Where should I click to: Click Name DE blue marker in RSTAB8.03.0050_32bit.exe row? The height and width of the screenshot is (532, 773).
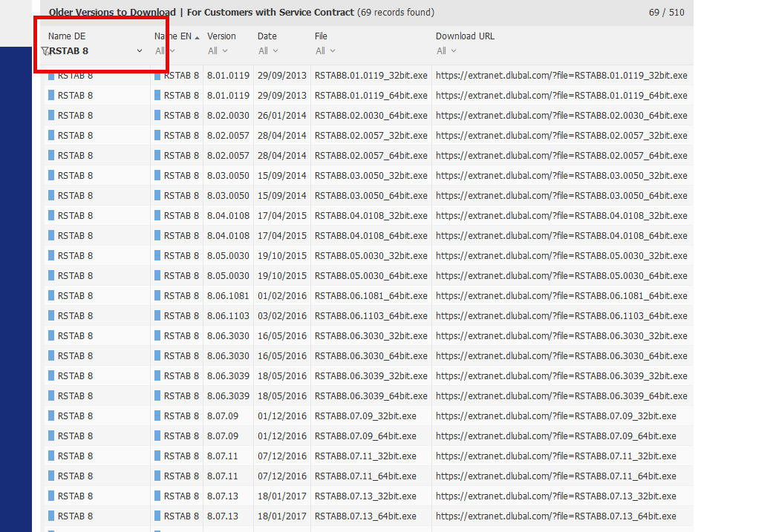tap(51, 175)
